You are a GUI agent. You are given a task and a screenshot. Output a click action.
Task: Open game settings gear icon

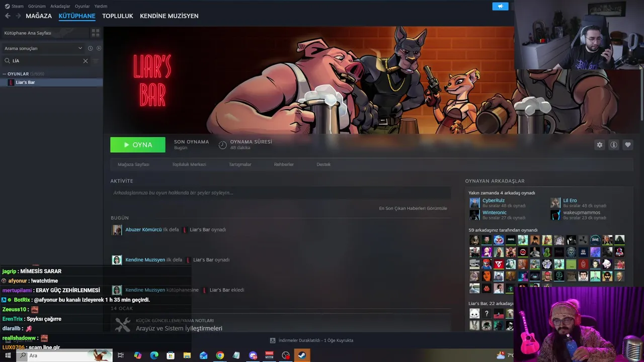pyautogui.click(x=600, y=145)
